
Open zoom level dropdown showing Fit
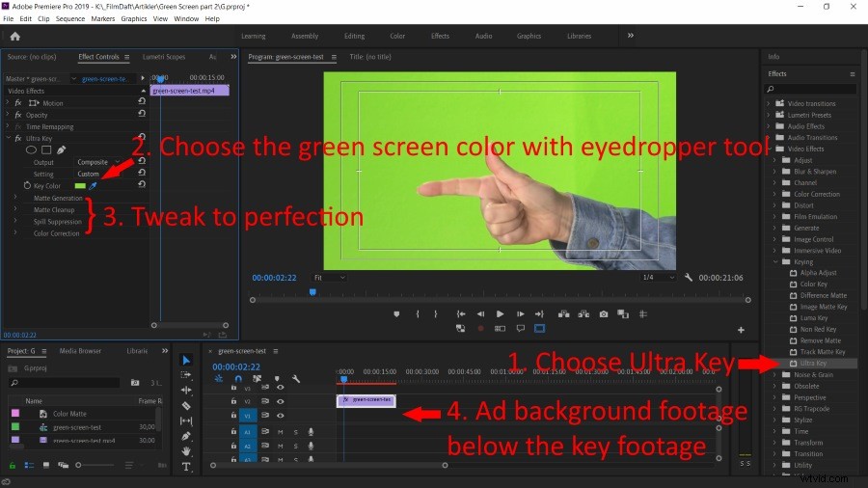point(330,277)
